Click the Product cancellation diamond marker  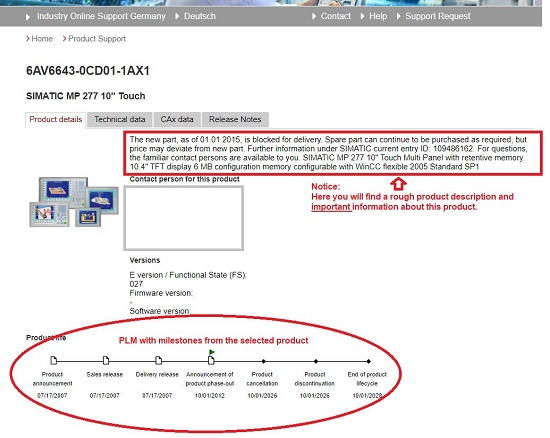point(263,361)
